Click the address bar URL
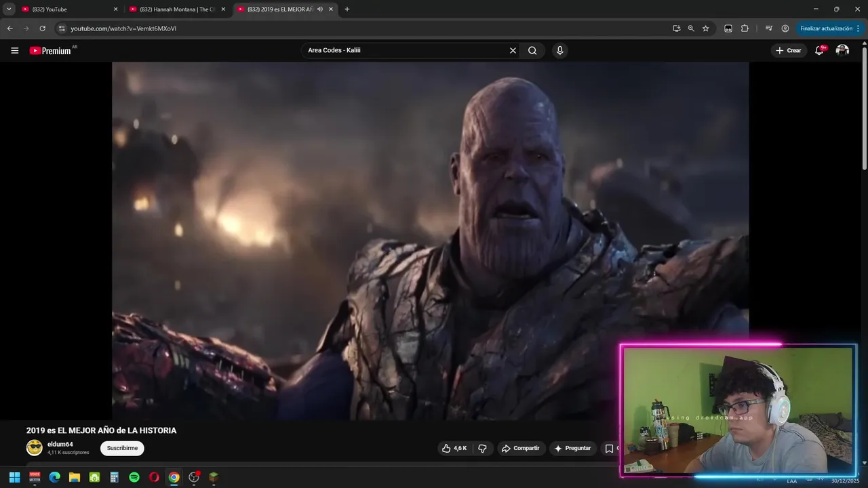The image size is (868, 488). [123, 28]
